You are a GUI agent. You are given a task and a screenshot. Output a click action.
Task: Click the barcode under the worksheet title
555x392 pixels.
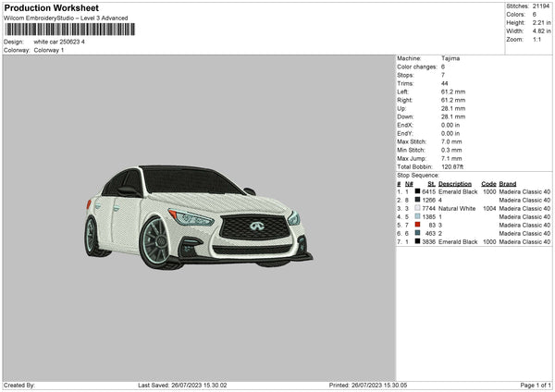(69, 30)
